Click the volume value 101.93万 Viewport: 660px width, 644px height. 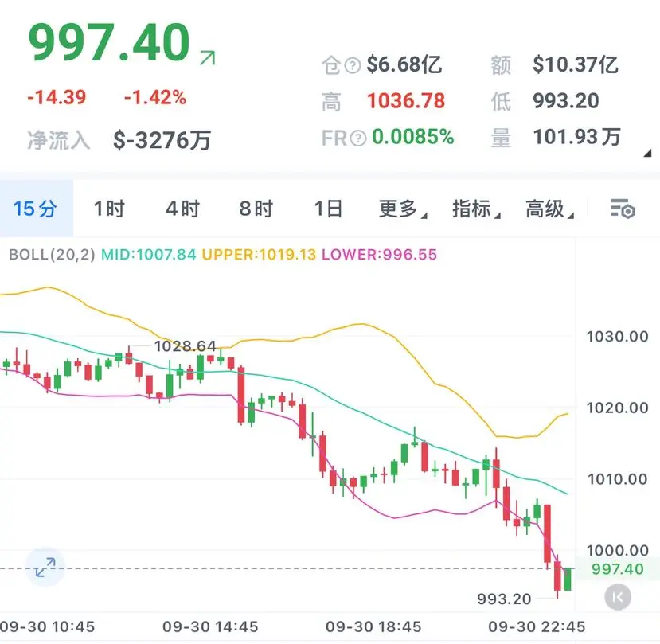pyautogui.click(x=576, y=137)
